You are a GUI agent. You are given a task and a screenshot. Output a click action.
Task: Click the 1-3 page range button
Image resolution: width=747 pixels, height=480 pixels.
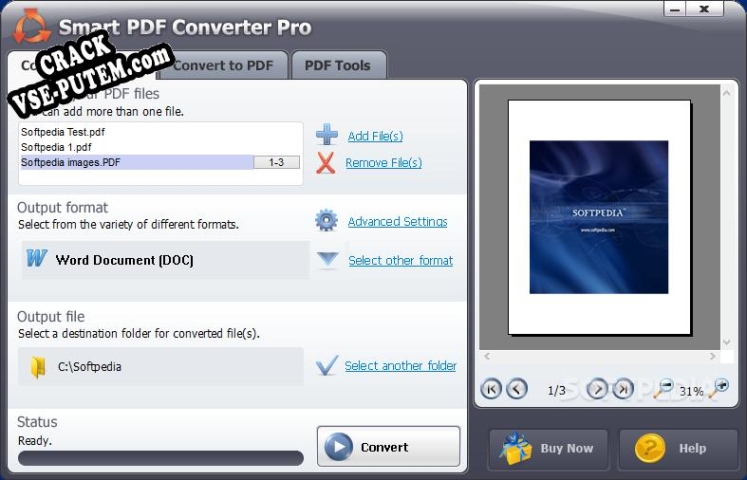(276, 162)
